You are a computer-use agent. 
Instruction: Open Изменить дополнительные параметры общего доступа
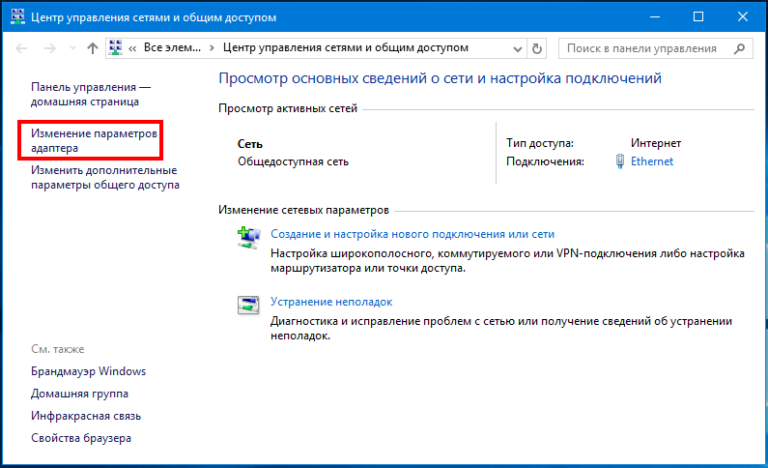coord(104,177)
